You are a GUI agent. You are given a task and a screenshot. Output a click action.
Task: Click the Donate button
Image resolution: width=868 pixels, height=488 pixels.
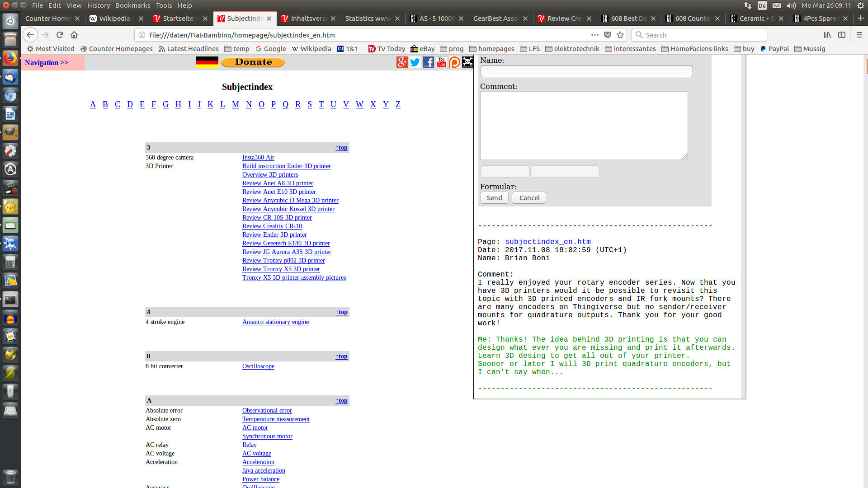point(253,62)
